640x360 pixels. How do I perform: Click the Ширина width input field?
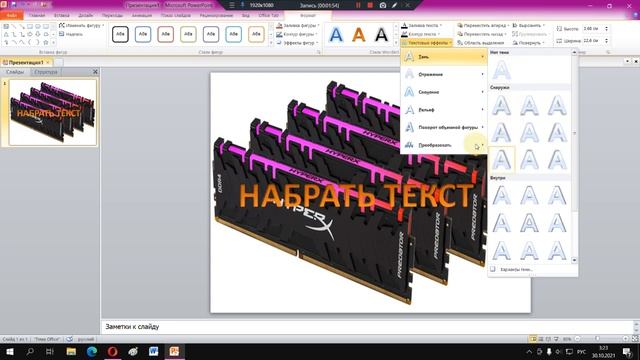[x=592, y=41]
